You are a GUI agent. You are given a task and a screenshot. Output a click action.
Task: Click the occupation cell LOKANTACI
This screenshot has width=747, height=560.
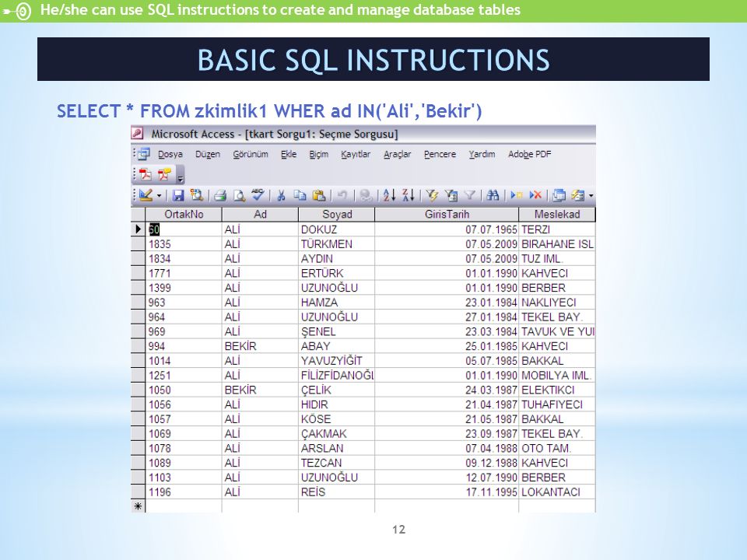(557, 492)
